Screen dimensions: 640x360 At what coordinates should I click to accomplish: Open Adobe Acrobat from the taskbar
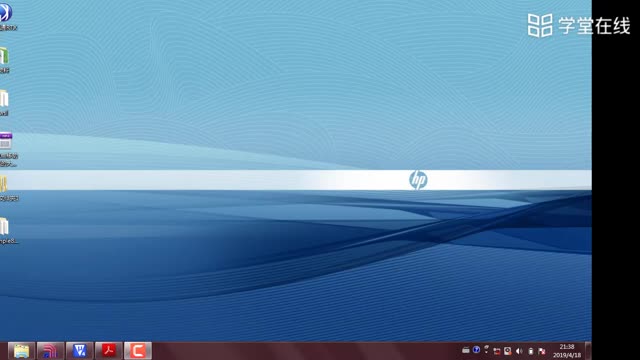click(109, 351)
